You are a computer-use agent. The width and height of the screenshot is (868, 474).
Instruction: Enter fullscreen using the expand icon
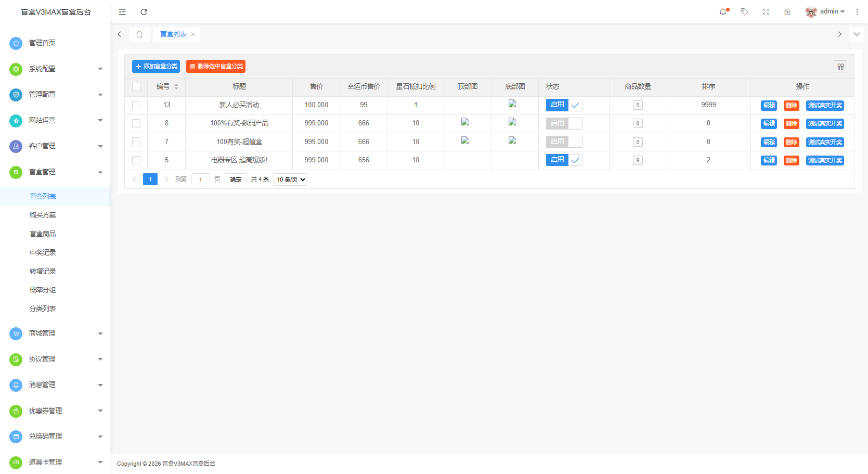click(766, 11)
